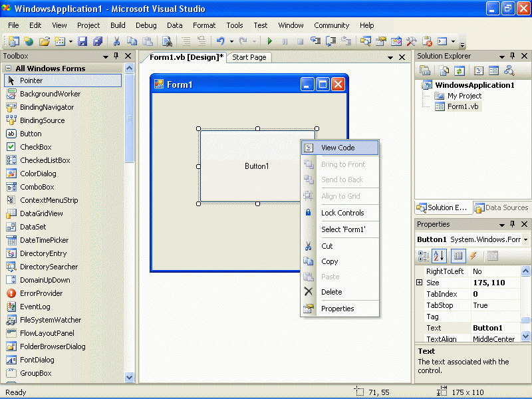Toggle auto-hide pin on Solution Explorer panel
The image size is (532, 399).
tap(512, 56)
